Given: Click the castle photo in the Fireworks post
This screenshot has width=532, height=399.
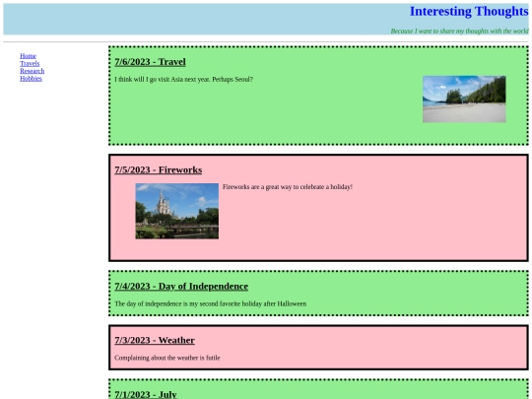Looking at the screenshot, I should [x=177, y=211].
